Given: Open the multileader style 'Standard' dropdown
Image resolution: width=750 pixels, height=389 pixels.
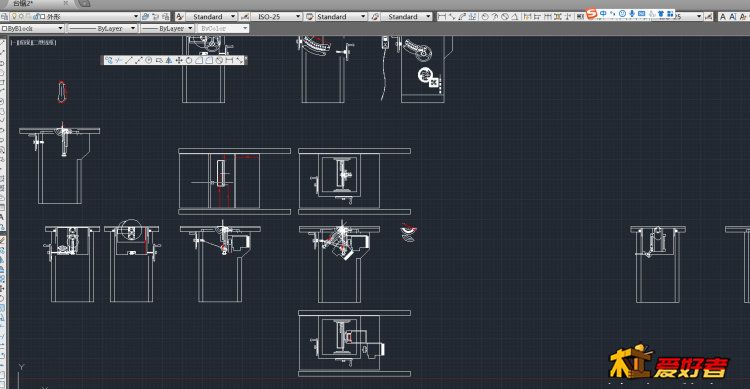Looking at the screenshot, I should (x=428, y=17).
